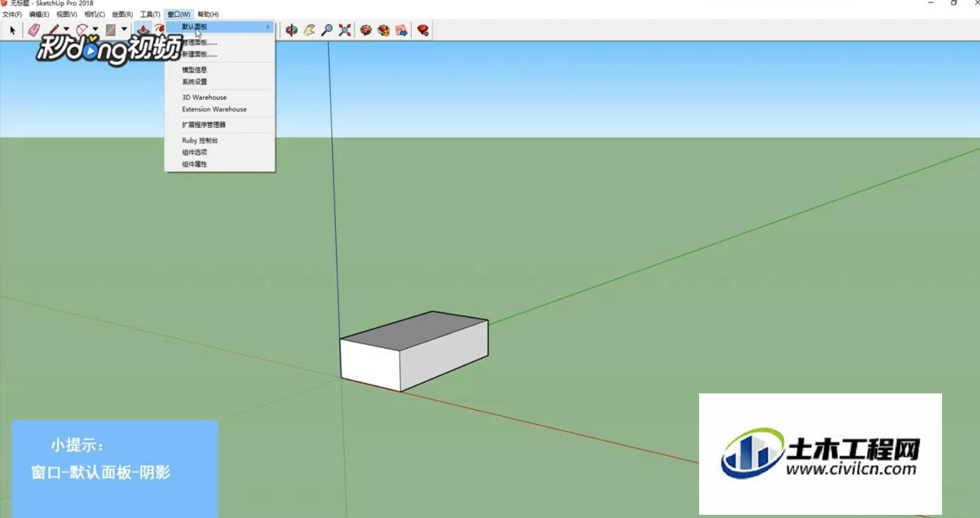Open the 编辑(E) menu
The height and width of the screenshot is (518, 980).
[39, 14]
